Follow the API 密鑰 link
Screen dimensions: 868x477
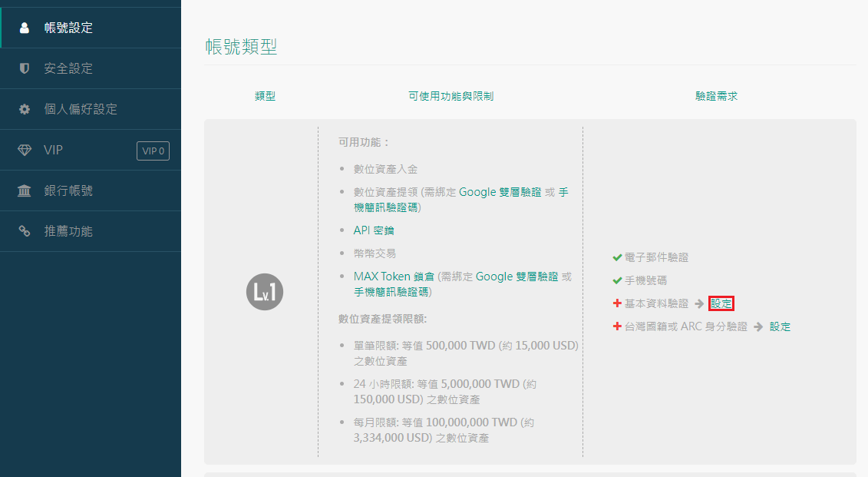374,230
